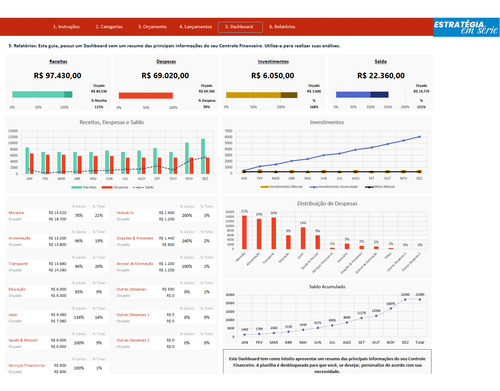
Task: Click the yellow Investimentos progress bar
Action: click(262, 95)
